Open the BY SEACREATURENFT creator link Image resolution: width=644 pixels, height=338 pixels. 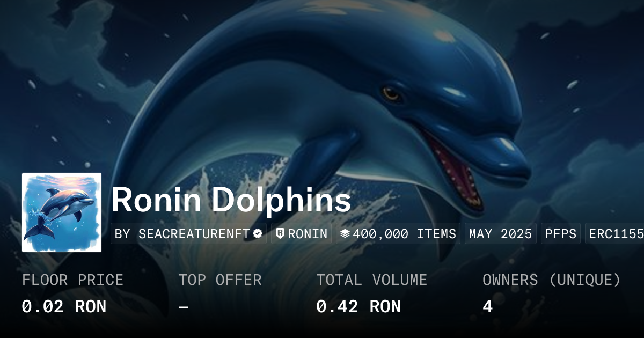pos(188,234)
